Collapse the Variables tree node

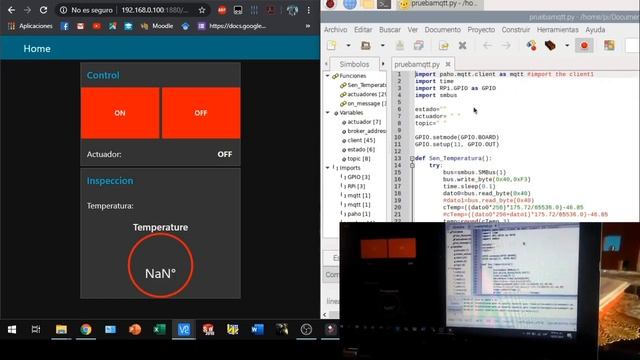pos(327,113)
